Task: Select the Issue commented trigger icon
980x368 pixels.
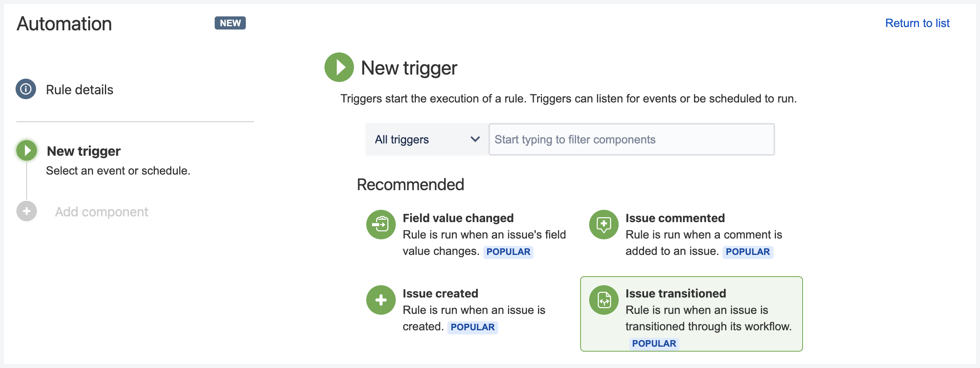Action: 603,225
